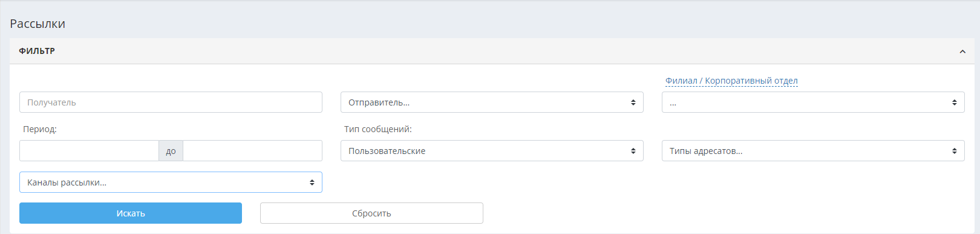Screen dimensions: 980x234
Task: Open the Каналы рассылки dropdown
Action: click(171, 182)
